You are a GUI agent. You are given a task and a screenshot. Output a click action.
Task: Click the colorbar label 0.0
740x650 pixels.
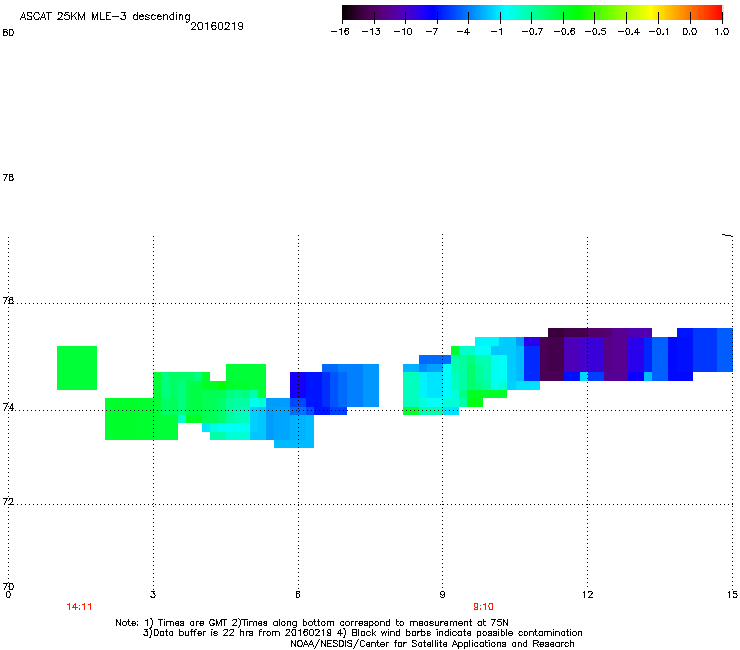click(690, 32)
